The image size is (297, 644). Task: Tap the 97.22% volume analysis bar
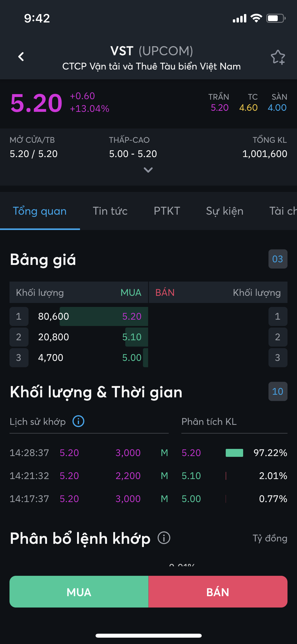(234, 453)
